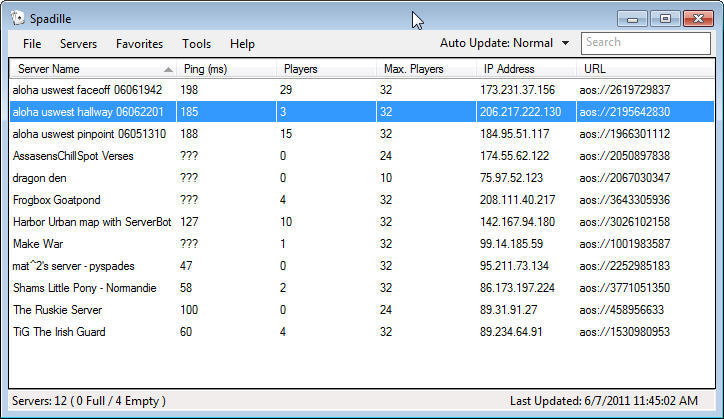
Task: Sort by Ping (ms) column header
Action: (x=226, y=69)
